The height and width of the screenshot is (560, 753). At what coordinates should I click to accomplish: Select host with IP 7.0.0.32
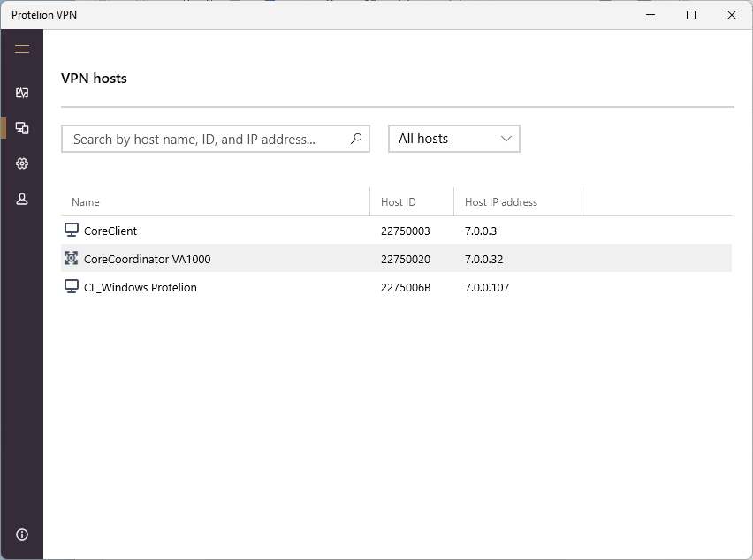click(x=484, y=259)
